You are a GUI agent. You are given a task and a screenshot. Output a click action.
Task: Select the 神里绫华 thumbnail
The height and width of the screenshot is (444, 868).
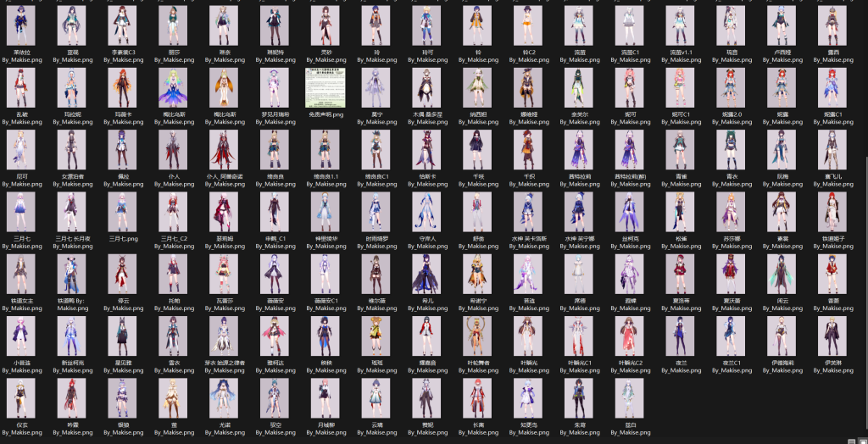(325, 212)
